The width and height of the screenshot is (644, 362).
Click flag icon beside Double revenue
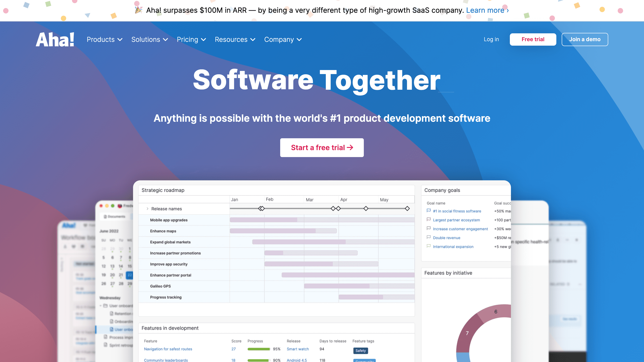point(428,237)
